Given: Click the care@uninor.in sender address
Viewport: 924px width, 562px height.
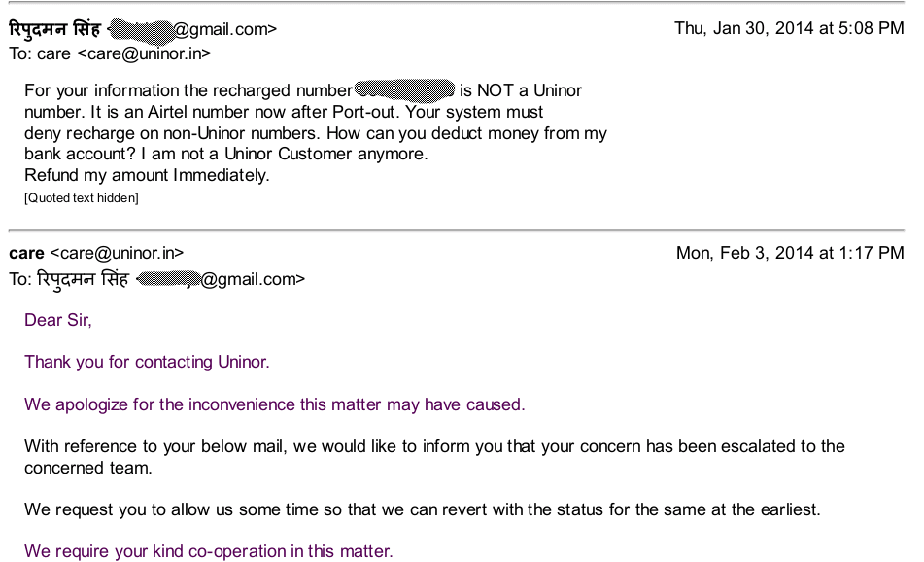Looking at the screenshot, I should click(117, 253).
